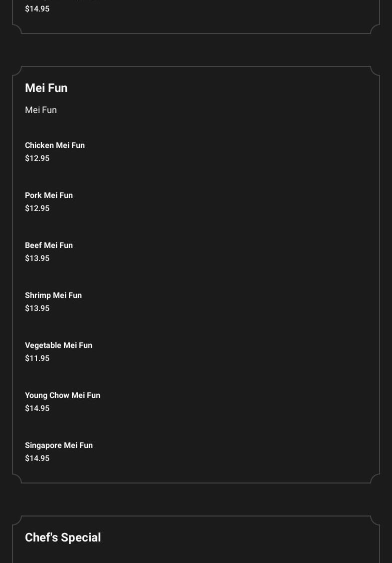Click the $13.95 price under Shrimp Mei Fun
Viewport: 392px width, 563px height.
coord(37,308)
